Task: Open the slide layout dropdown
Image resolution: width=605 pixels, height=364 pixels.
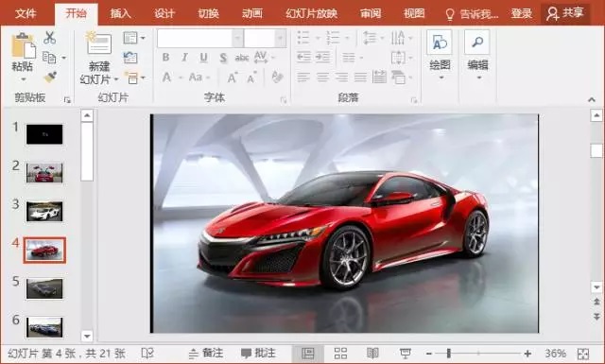Action: (x=134, y=38)
